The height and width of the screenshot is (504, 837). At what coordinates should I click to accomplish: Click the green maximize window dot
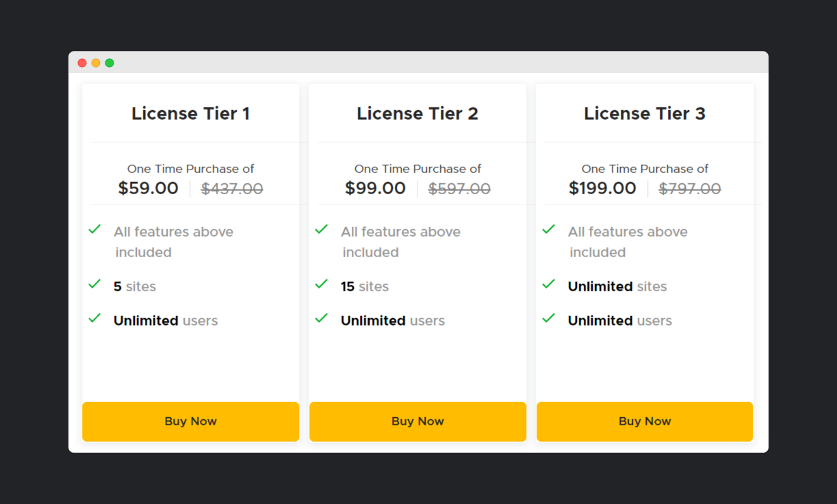point(110,63)
